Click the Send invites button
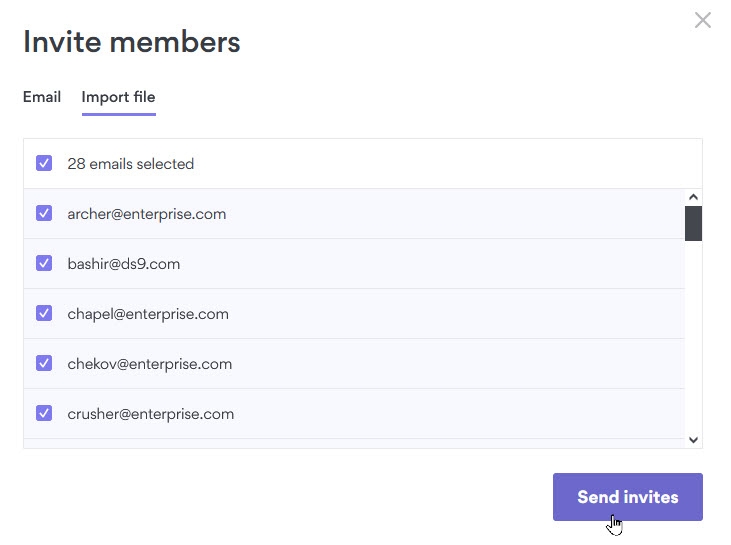The height and width of the screenshot is (545, 731). (628, 497)
